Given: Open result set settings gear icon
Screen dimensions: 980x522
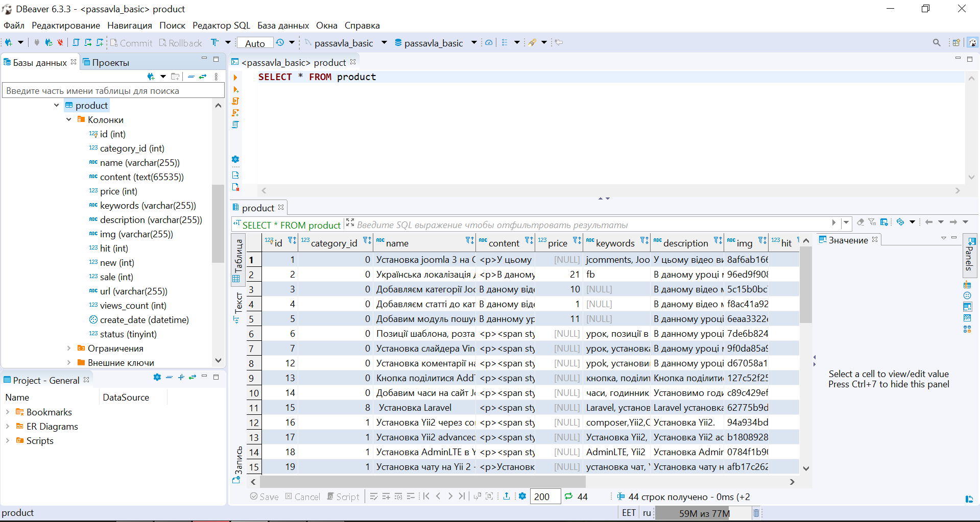Looking at the screenshot, I should click(522, 496).
